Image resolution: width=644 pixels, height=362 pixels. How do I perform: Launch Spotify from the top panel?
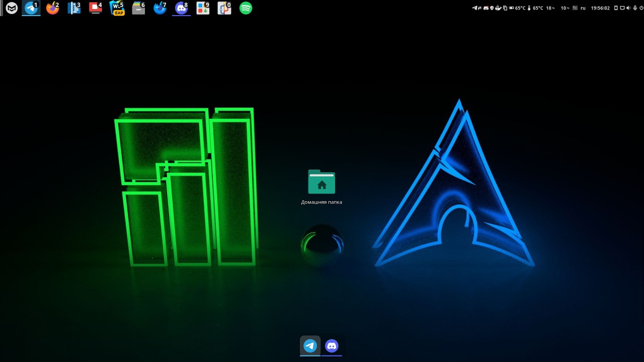pyautogui.click(x=246, y=8)
